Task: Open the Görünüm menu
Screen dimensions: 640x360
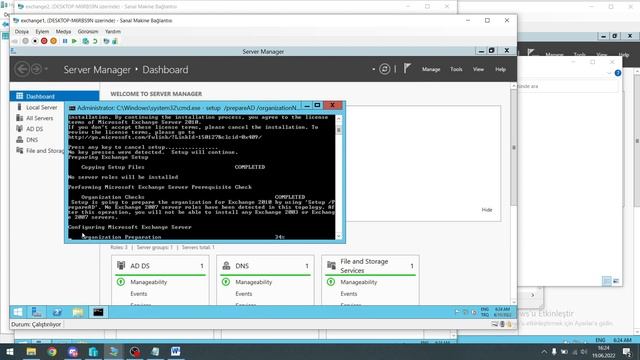Action: pyautogui.click(x=88, y=31)
